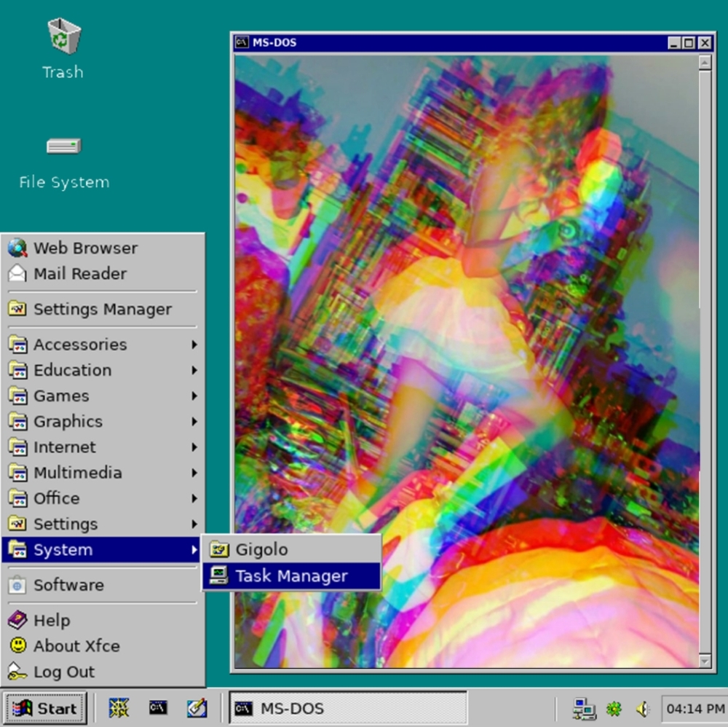Open the Trash desktop icon
This screenshot has width=728, height=727.
pos(64,36)
